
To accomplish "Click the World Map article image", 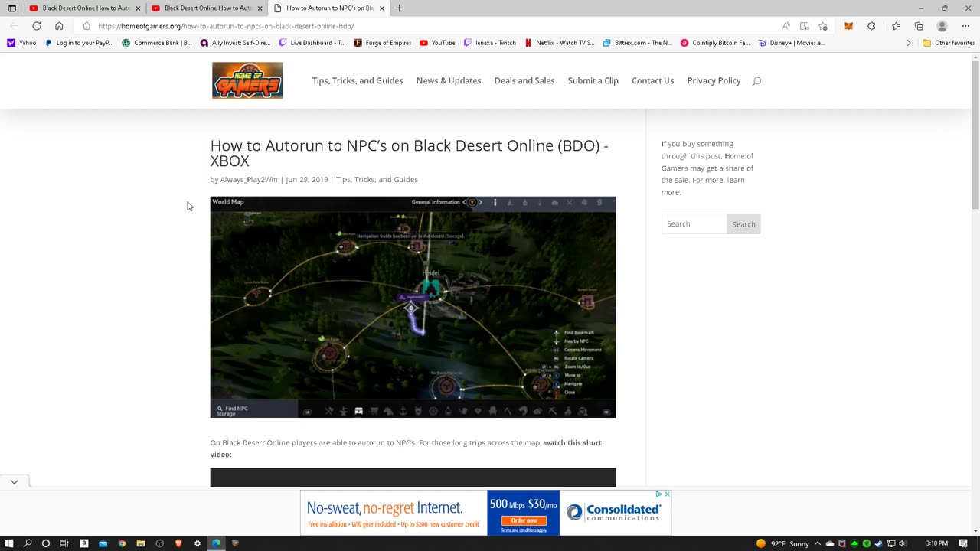I will (413, 307).
